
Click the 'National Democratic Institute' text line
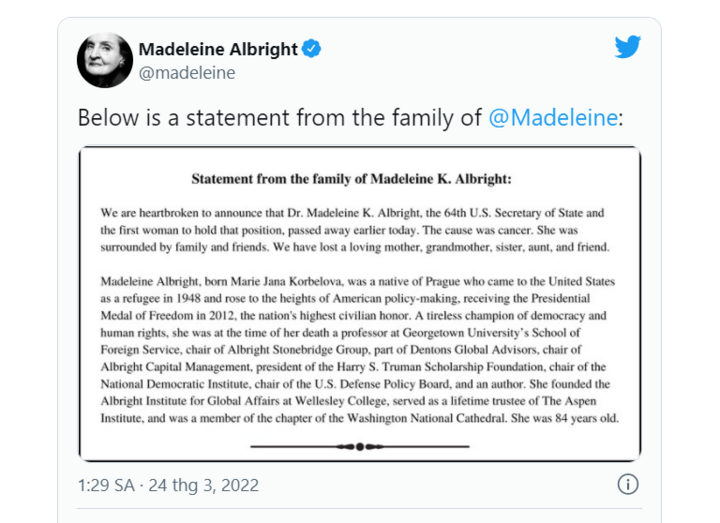(x=355, y=384)
